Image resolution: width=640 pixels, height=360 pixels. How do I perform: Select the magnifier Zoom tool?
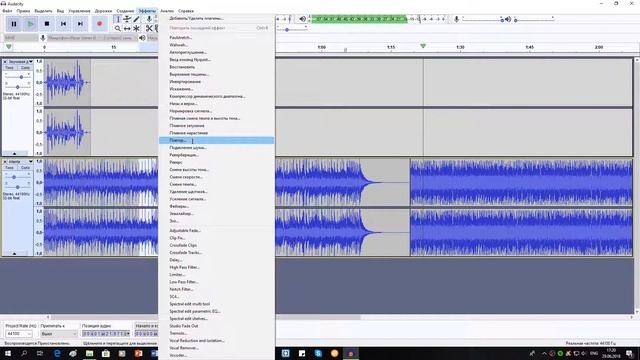click(118, 29)
